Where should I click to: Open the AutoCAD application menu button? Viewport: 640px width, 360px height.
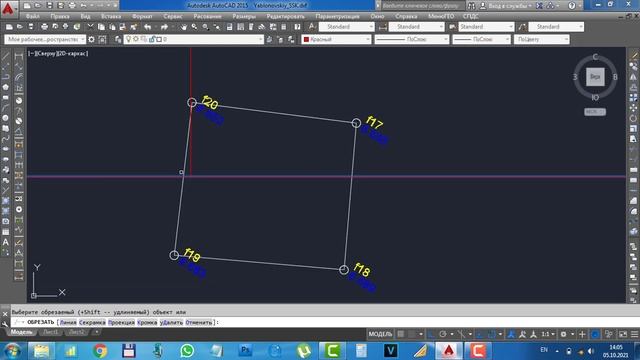(8, 9)
